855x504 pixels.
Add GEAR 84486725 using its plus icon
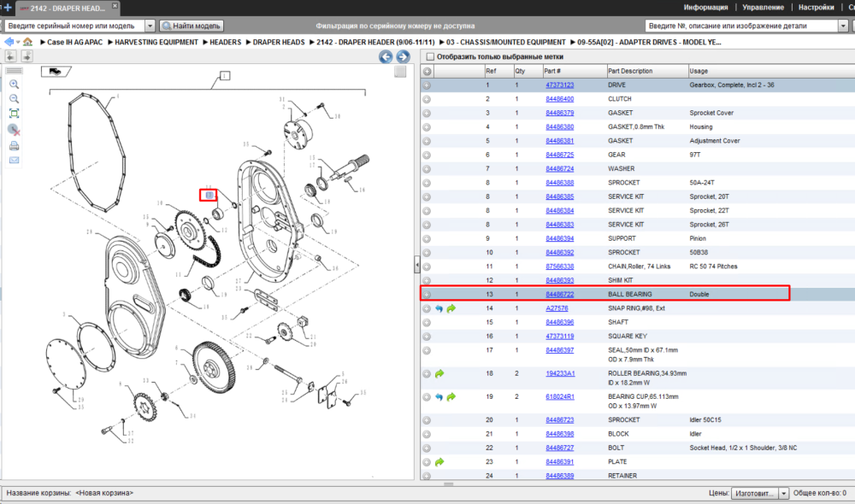tap(427, 155)
